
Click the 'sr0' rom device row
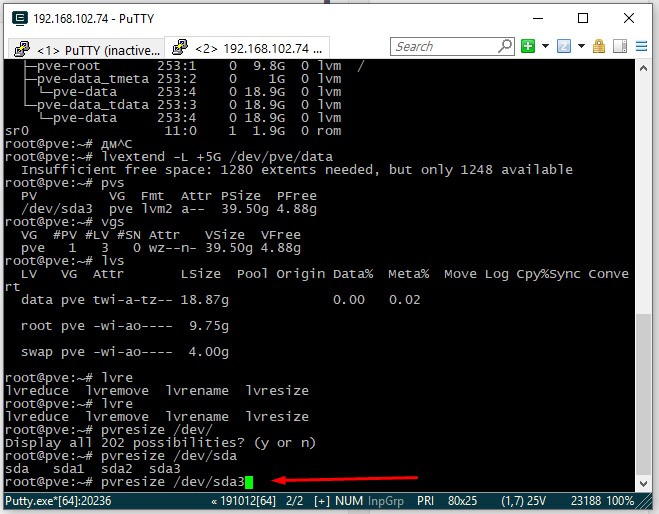[173, 131]
